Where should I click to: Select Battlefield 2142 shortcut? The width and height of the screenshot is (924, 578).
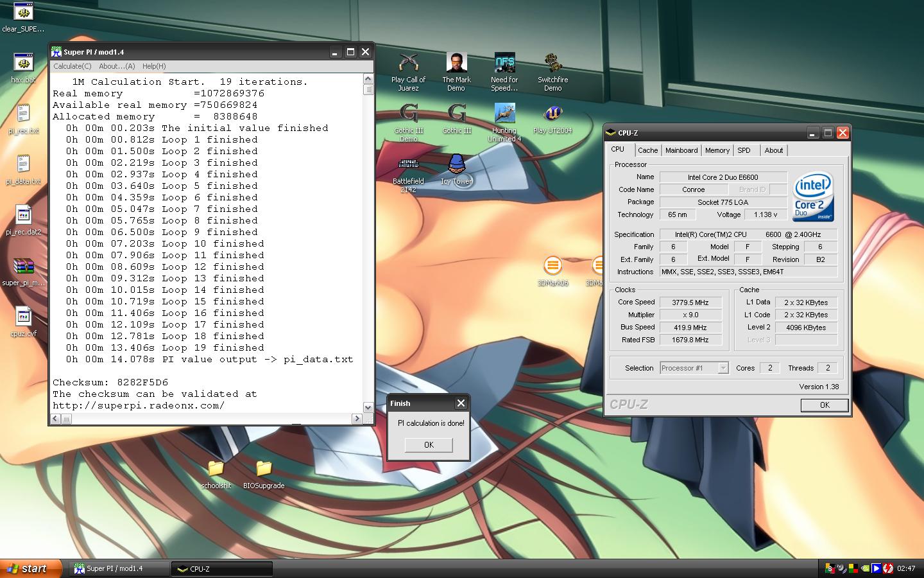(x=408, y=173)
